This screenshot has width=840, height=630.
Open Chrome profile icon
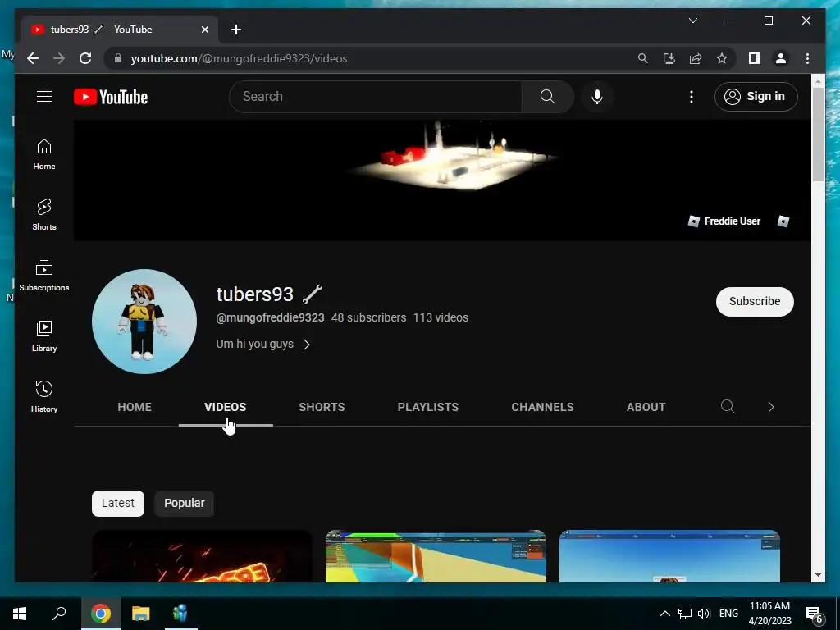(x=781, y=58)
